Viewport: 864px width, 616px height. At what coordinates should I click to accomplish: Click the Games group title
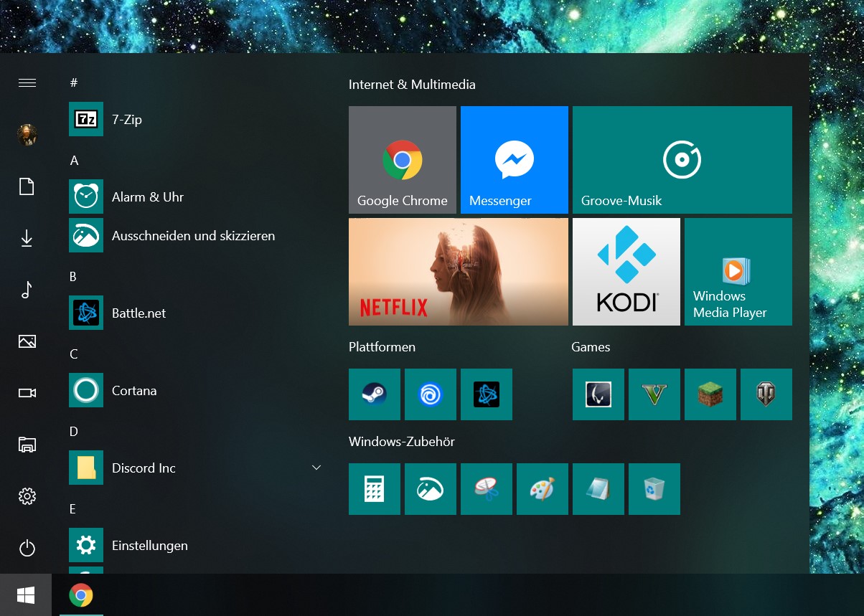click(x=591, y=347)
